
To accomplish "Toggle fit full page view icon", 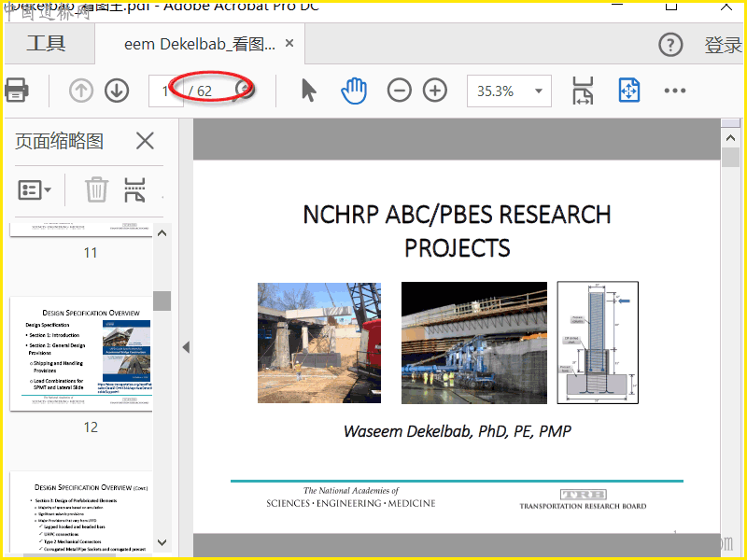I will click(629, 91).
